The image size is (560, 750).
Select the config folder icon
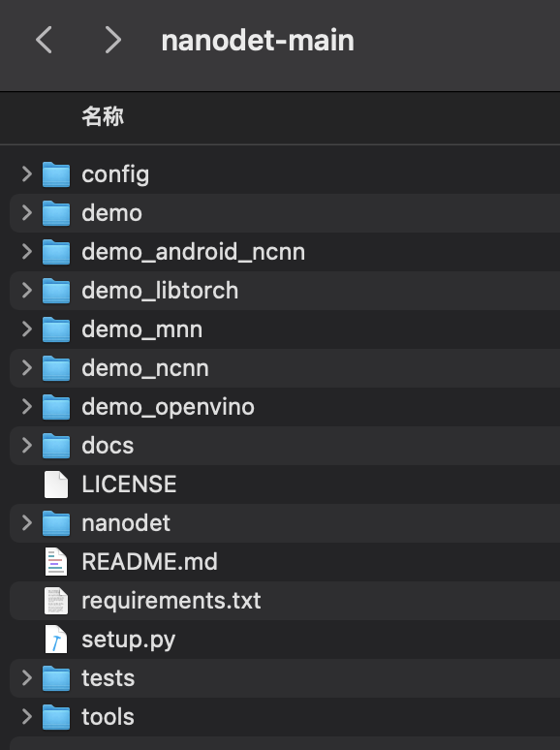coord(56,174)
